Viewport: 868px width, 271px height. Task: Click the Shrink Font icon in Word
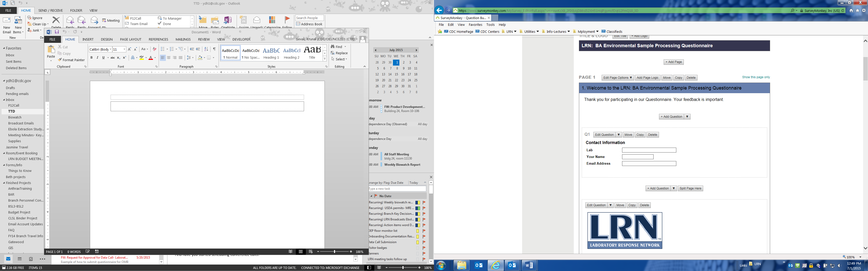tap(135, 49)
